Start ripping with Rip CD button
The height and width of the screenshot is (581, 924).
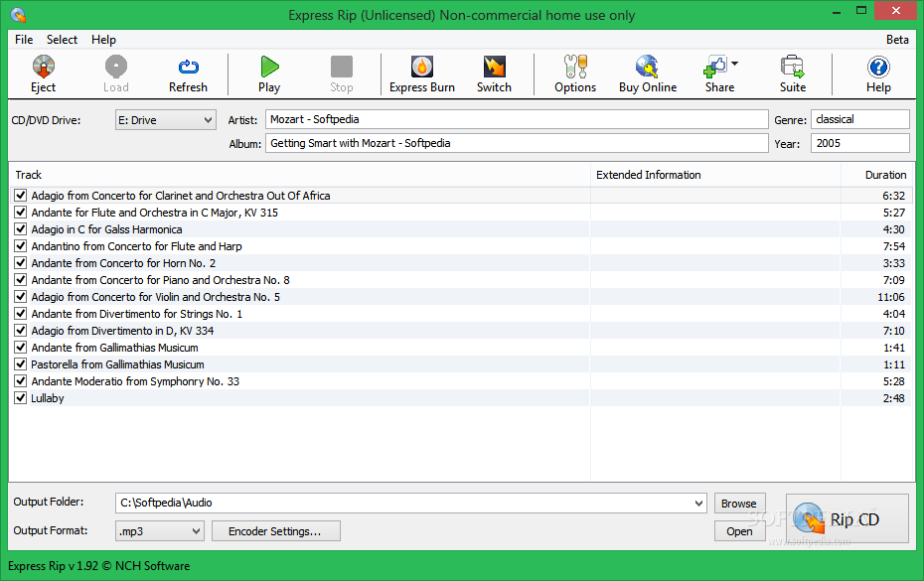847,519
